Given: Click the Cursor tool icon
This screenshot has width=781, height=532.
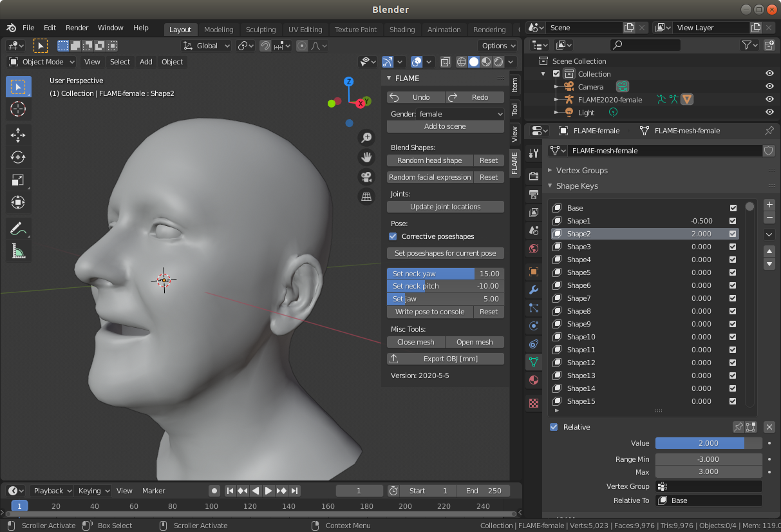Looking at the screenshot, I should 18,109.
